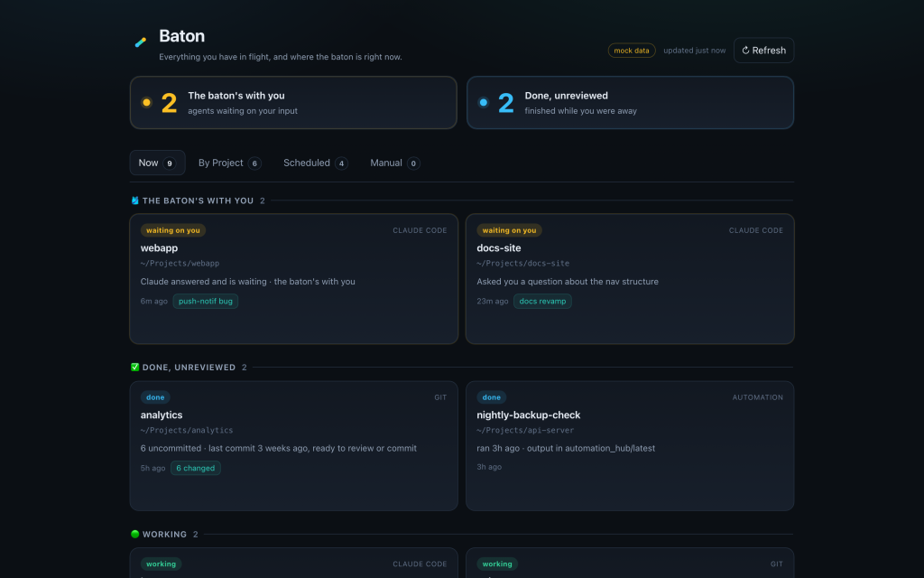Click the yellow dot on the baton's with you card
Screen dimensions: 924x578
click(x=146, y=103)
